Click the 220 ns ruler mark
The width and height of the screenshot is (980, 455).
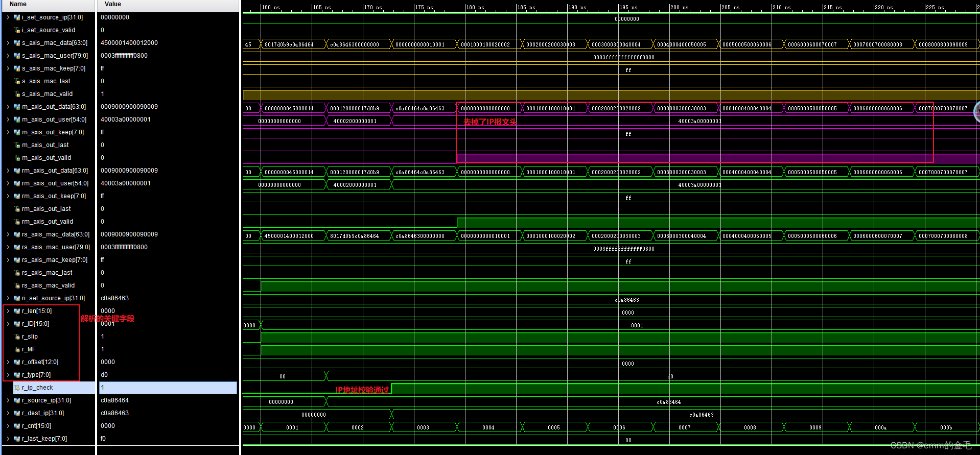pyautogui.click(x=883, y=7)
